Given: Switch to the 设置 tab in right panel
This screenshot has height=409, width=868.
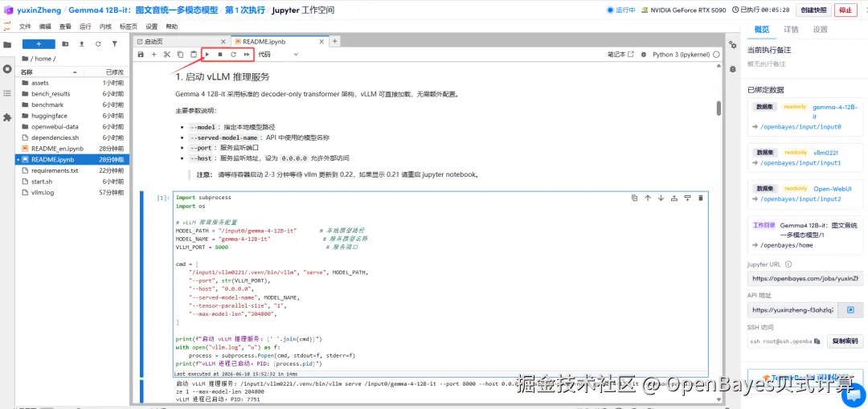Looking at the screenshot, I should (x=821, y=30).
